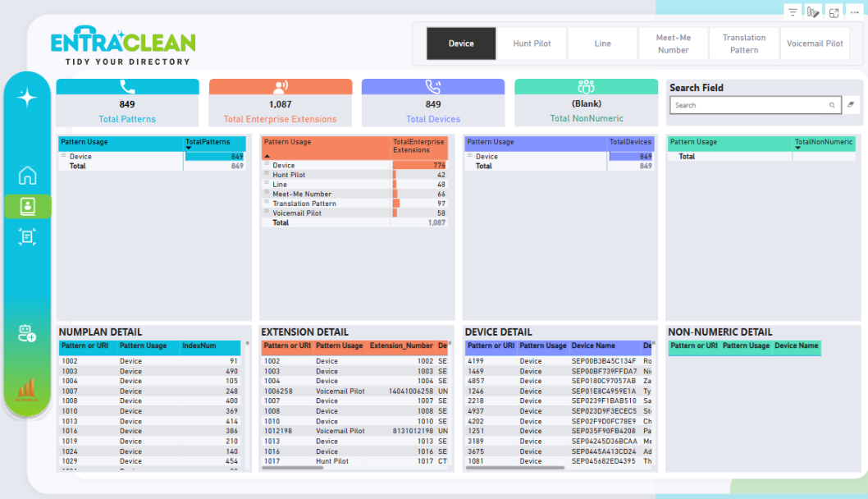Click the horizontal scrollbar under Extension Detail
This screenshot has width=868, height=499.
click(x=293, y=468)
